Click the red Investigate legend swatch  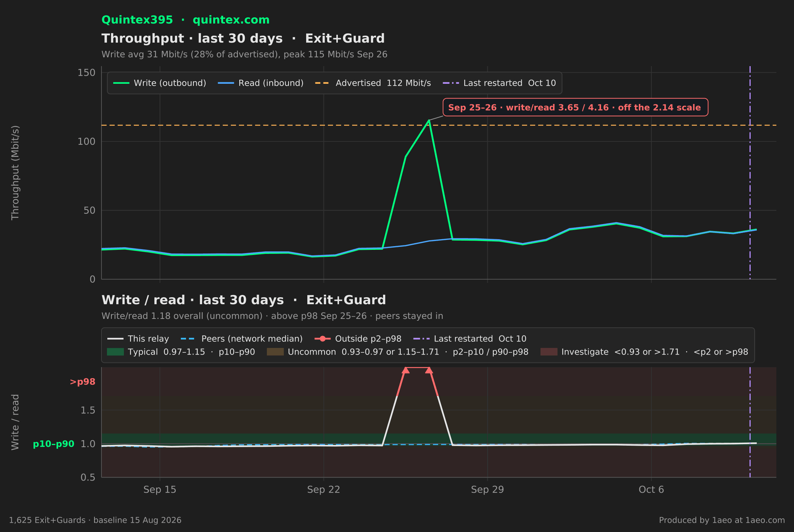[x=549, y=352]
